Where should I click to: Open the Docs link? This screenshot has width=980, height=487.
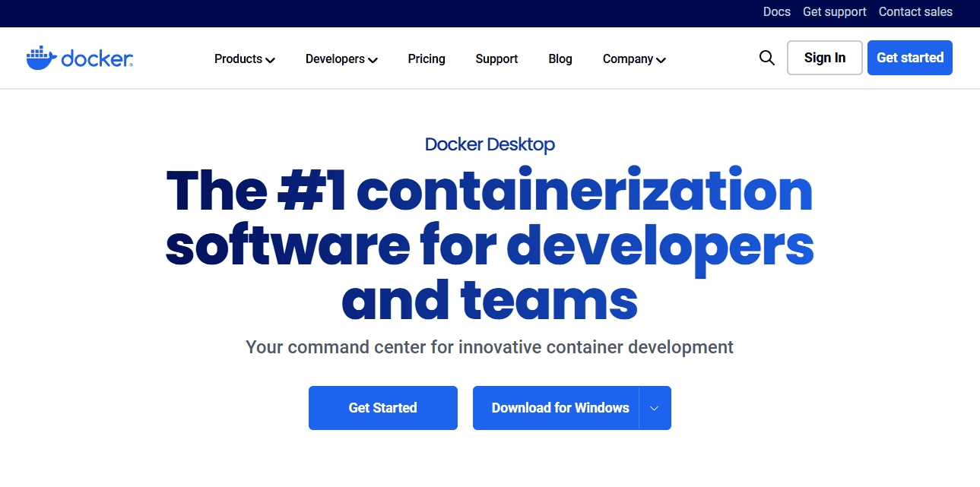(777, 11)
